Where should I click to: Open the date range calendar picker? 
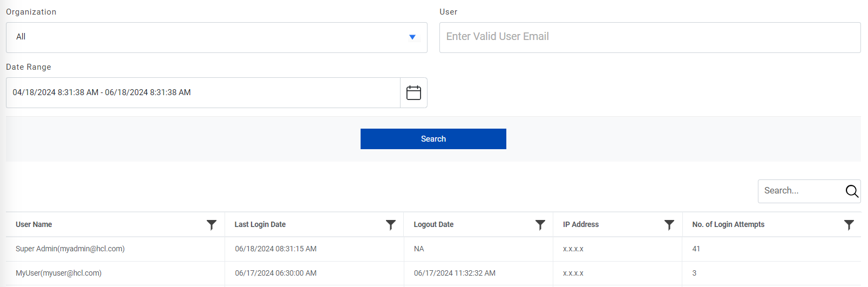(413, 93)
